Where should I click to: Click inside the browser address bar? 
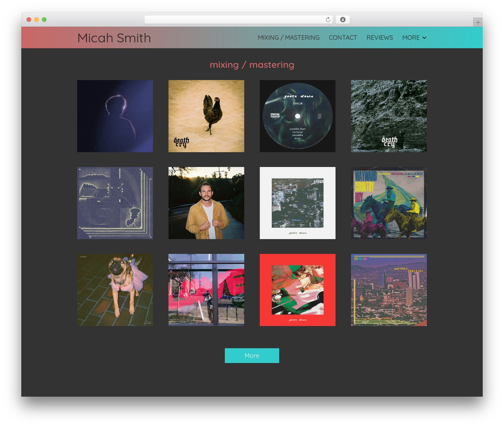pyautogui.click(x=238, y=20)
